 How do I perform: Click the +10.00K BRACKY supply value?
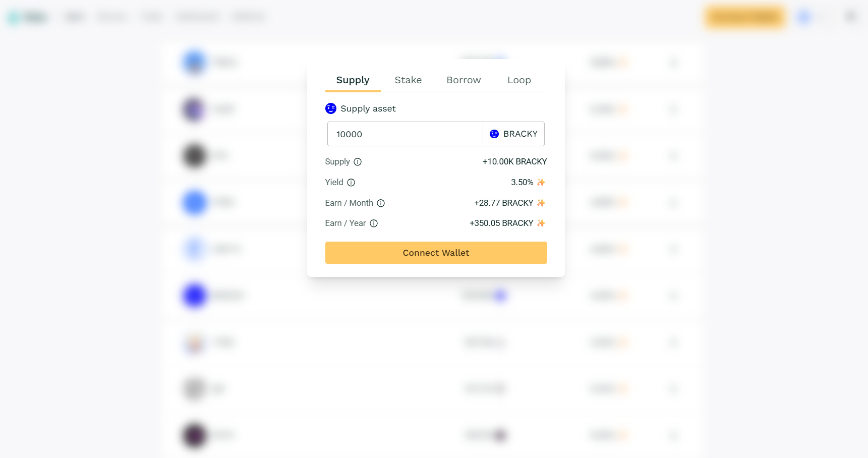tap(514, 162)
